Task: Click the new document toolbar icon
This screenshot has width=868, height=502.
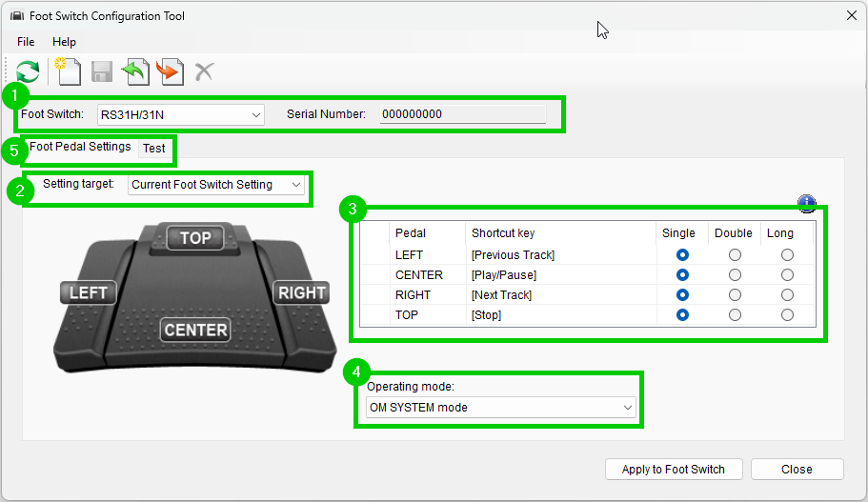Action: pos(68,71)
